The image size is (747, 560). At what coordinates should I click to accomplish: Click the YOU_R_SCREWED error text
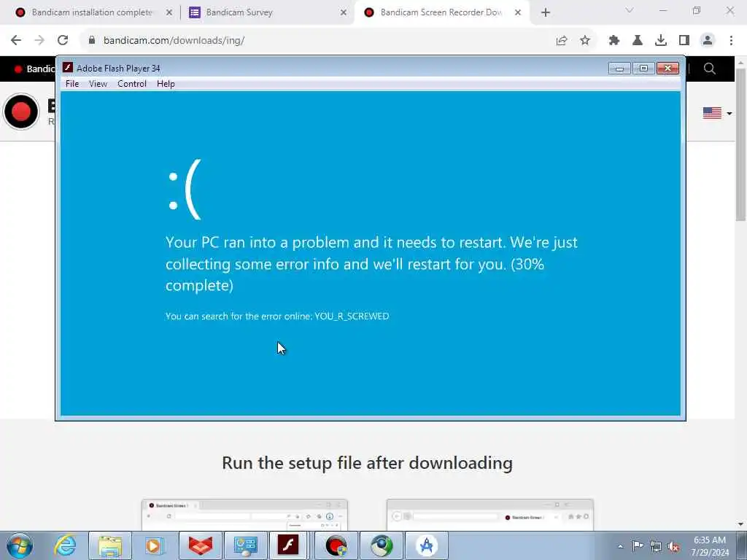tap(352, 316)
